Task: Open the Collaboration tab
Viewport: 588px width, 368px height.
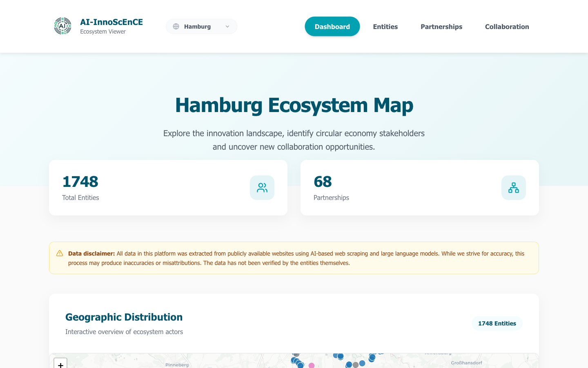Action: (507, 27)
